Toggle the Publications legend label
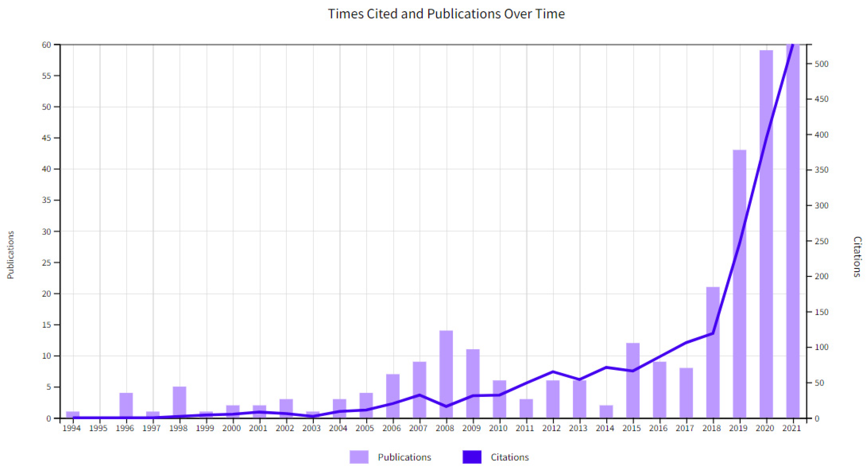 click(x=404, y=457)
